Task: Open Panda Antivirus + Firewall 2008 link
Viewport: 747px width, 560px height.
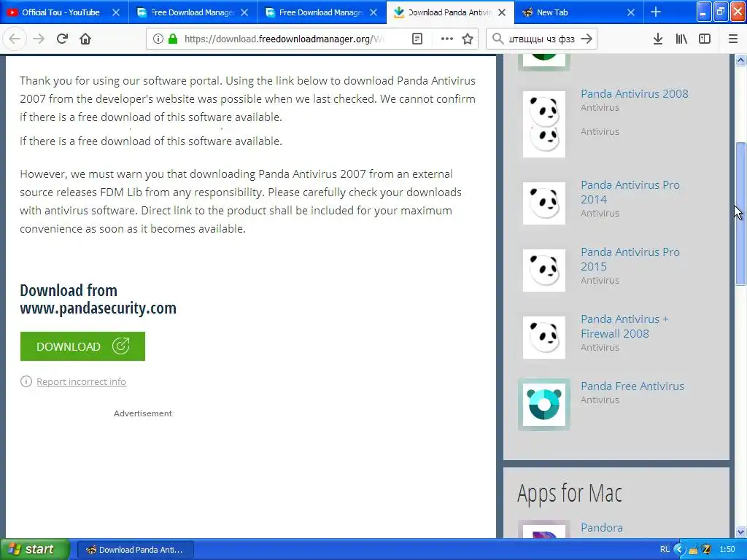Action: 624,326
